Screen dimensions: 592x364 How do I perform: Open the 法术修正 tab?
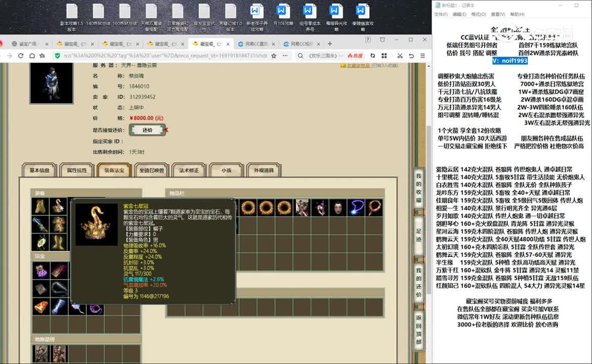(x=189, y=170)
